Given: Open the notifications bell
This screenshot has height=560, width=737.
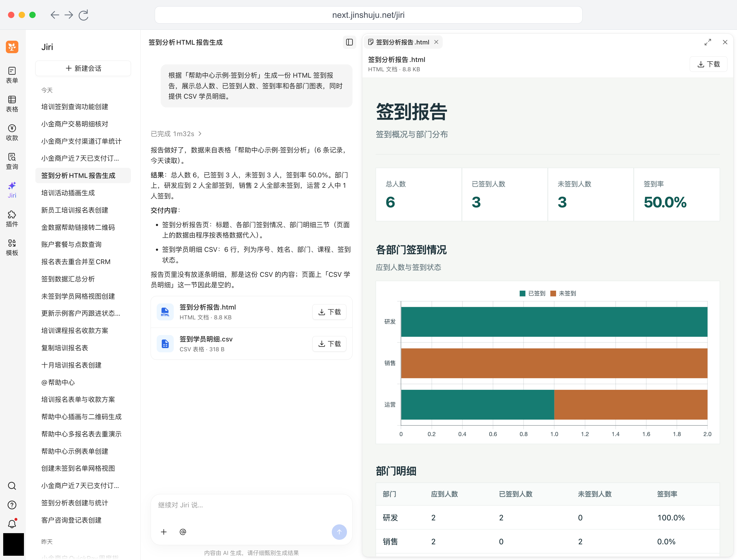Looking at the screenshot, I should 12,524.
